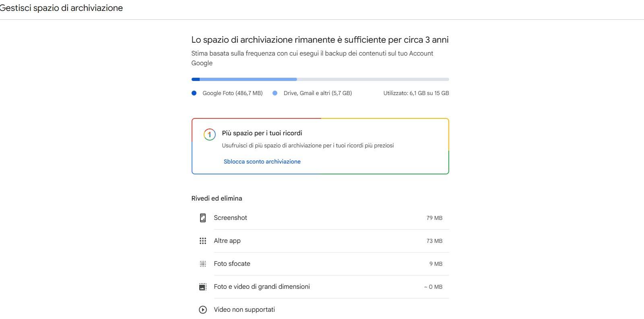Screen dimensions: 644x319
Task: Click the storage usage progress bar
Action: pos(320,79)
